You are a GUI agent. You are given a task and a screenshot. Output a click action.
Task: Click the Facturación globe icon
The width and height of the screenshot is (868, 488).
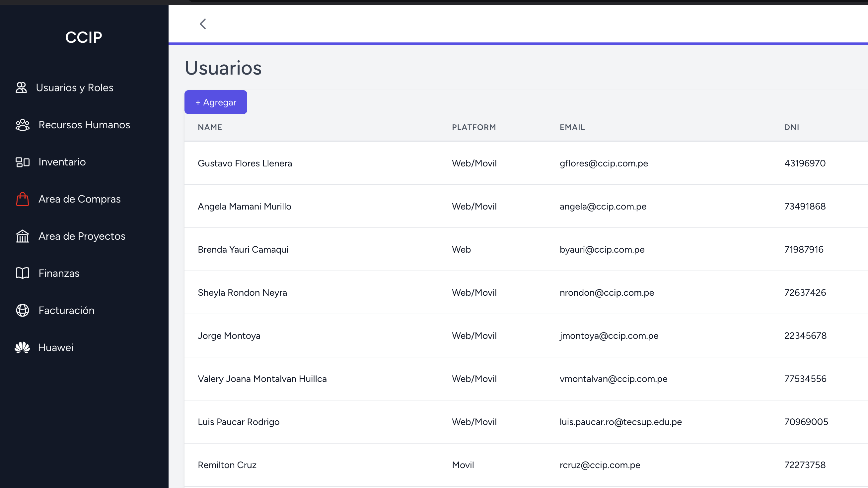[22, 311]
